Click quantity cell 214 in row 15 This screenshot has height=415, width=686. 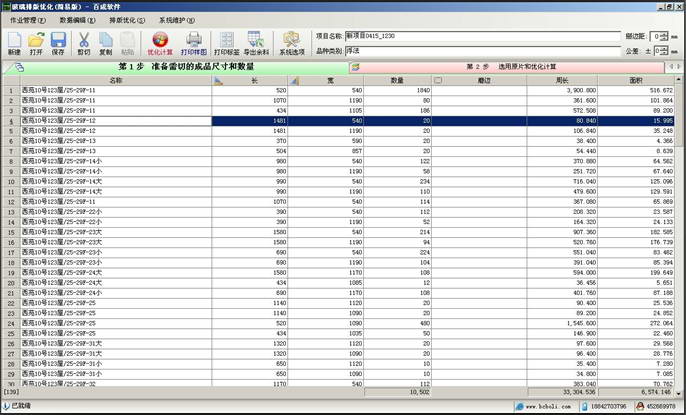point(397,232)
